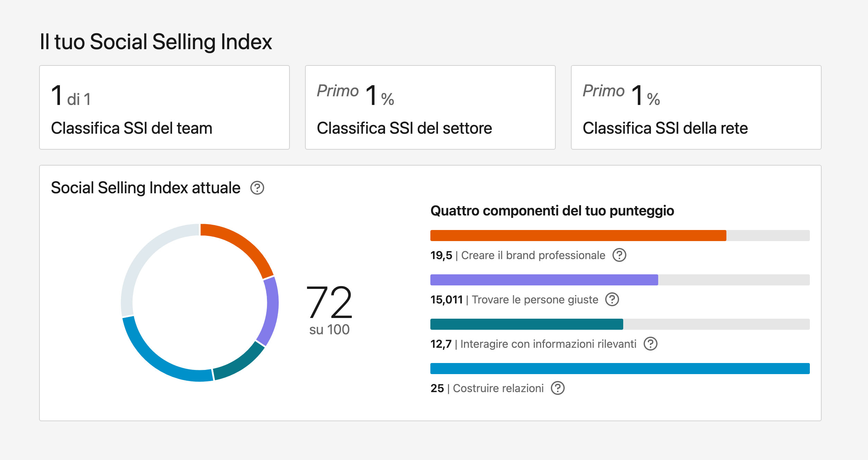This screenshot has width=868, height=460.
Task: Open help icon for Interagire con informazioni rilevanti
Action: coord(650,344)
